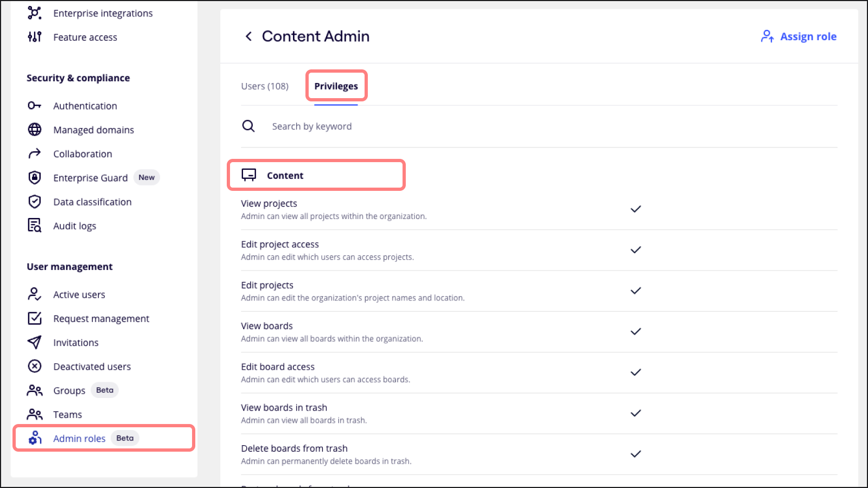Select the Enterprise Guard lock icon
Image resolution: width=868 pixels, height=488 pixels.
[34, 177]
